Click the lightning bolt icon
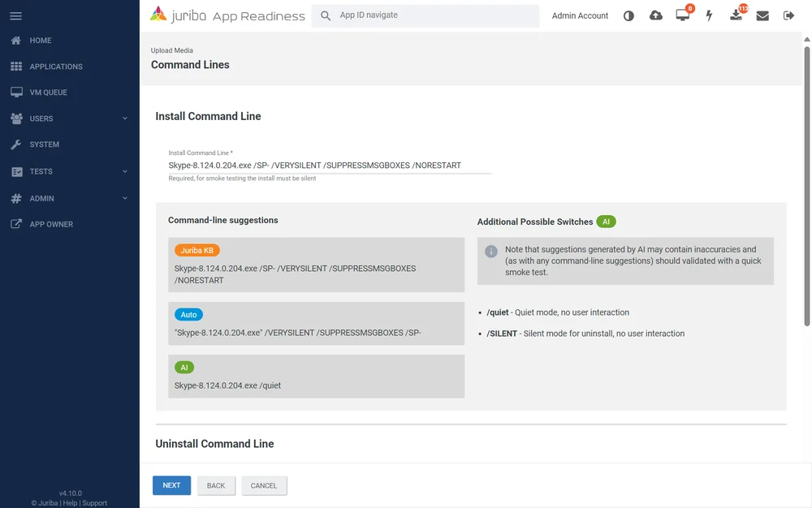Screen dimensions: 812x508 tap(709, 16)
